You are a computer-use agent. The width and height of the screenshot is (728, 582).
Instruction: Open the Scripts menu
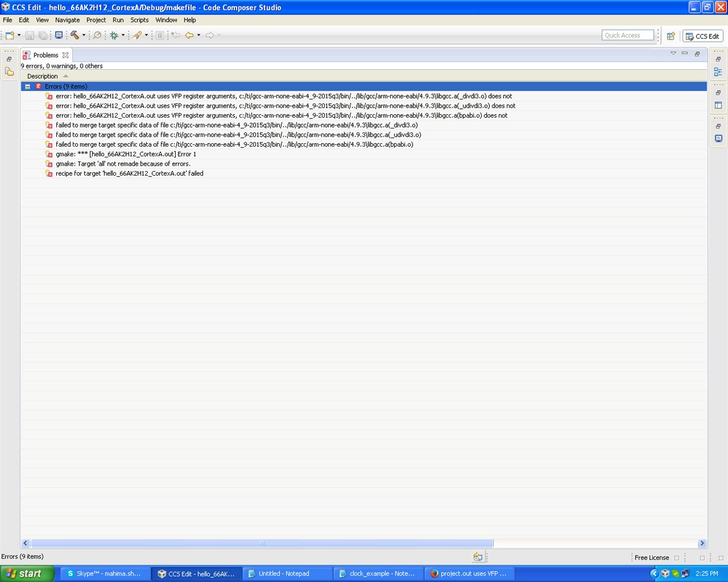(139, 20)
